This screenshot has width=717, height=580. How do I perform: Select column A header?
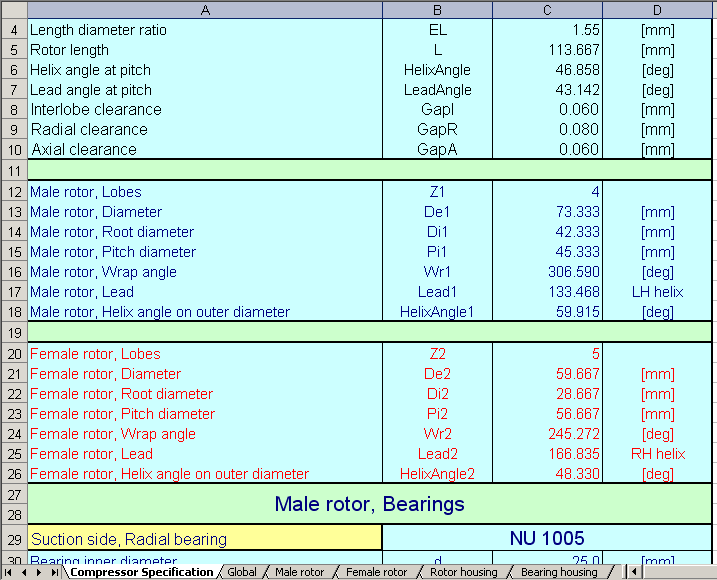(205, 10)
